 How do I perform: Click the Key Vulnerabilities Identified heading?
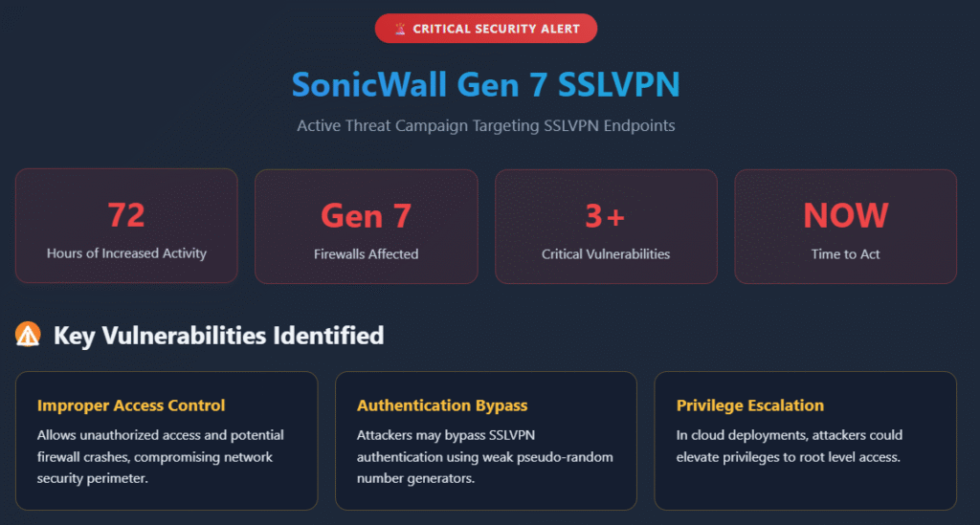219,336
